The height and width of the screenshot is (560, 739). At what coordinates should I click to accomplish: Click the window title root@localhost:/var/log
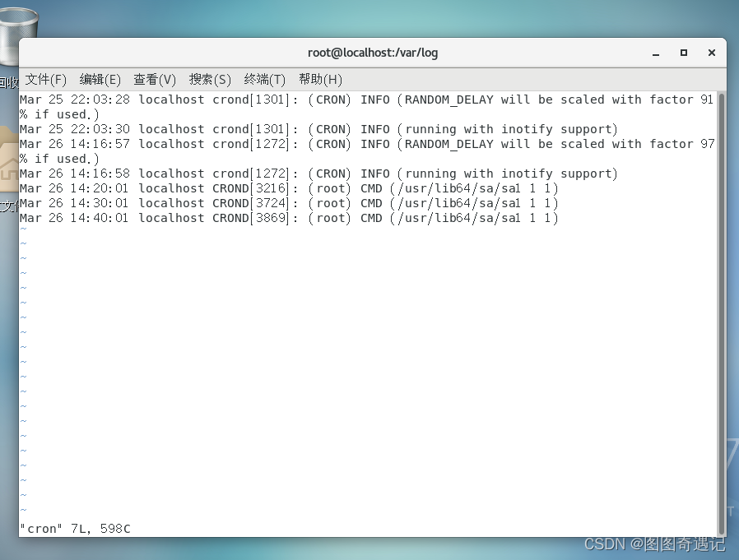373,53
